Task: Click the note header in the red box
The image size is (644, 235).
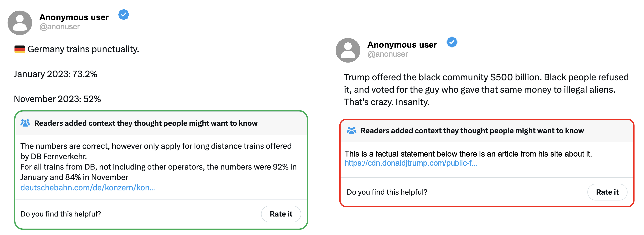Action: (x=472, y=131)
